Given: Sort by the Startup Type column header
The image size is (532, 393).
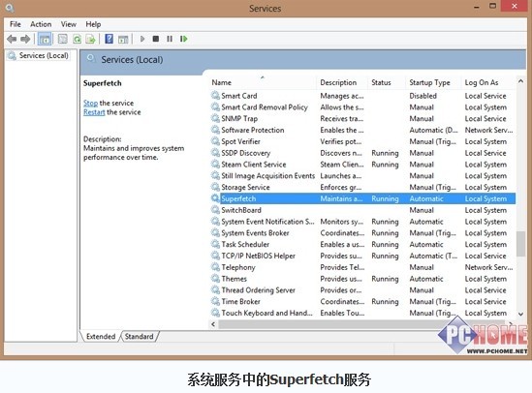Looking at the screenshot, I should coord(429,82).
